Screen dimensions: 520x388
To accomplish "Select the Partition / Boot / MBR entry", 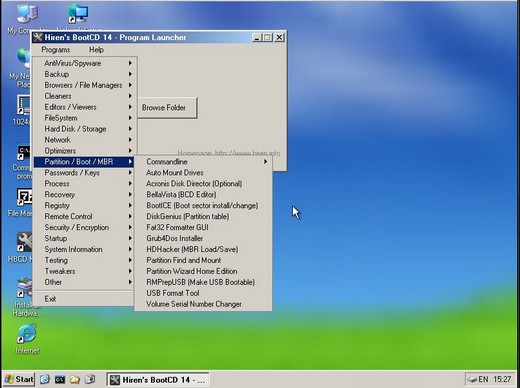I will click(84, 162).
